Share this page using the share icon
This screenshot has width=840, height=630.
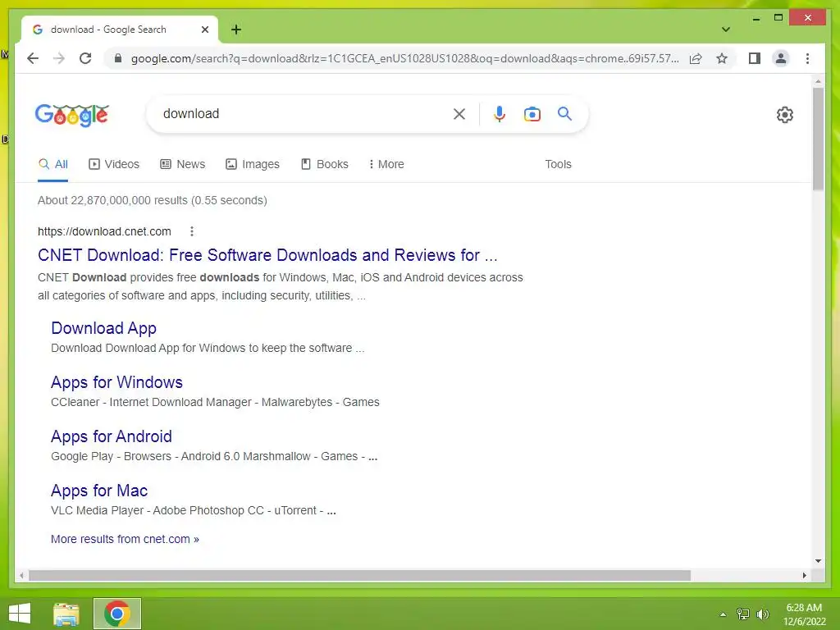[696, 58]
